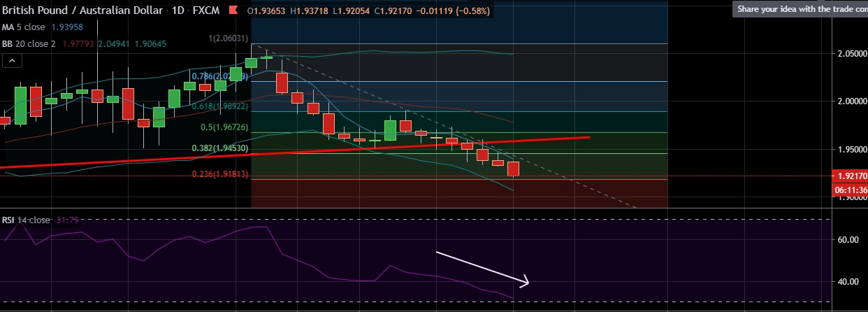Viewport: 868px width, 312px height.
Task: Select the Fibonacci 0.382(1.94530) level label
Action: (220, 148)
